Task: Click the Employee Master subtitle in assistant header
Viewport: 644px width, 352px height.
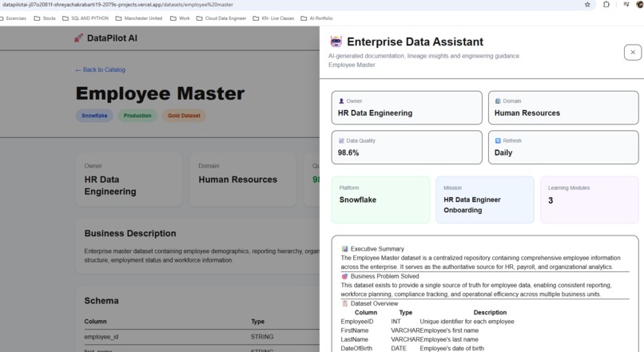Action: tap(352, 65)
